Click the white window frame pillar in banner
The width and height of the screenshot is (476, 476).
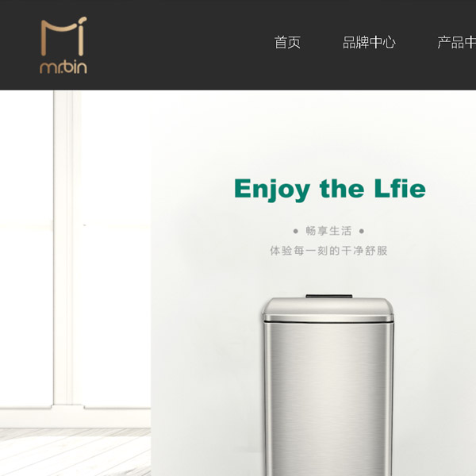pyautogui.click(x=63, y=248)
